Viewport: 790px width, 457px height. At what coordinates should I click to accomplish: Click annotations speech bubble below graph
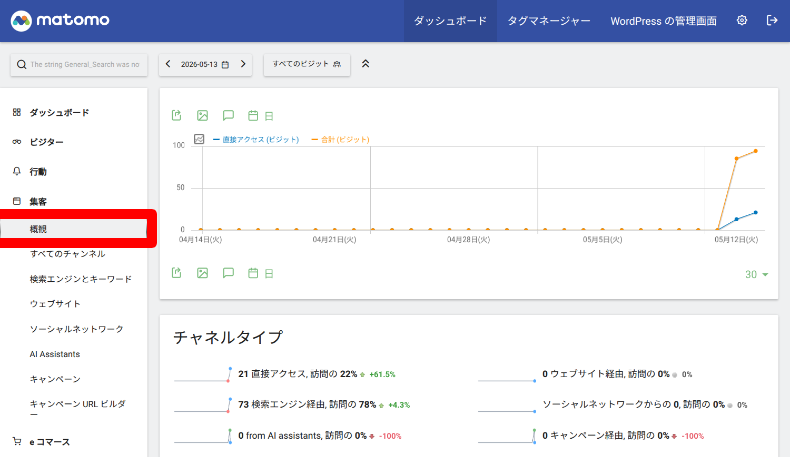(x=228, y=273)
